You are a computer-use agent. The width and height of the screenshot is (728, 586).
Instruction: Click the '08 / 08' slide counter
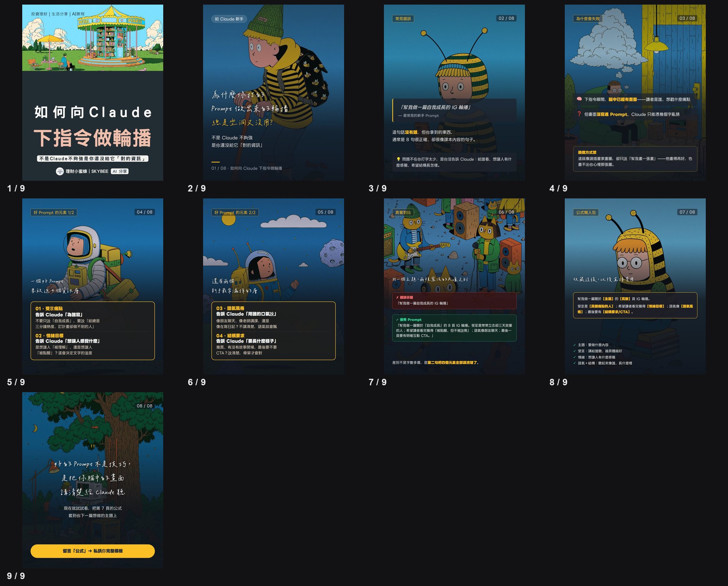pyautogui.click(x=145, y=406)
